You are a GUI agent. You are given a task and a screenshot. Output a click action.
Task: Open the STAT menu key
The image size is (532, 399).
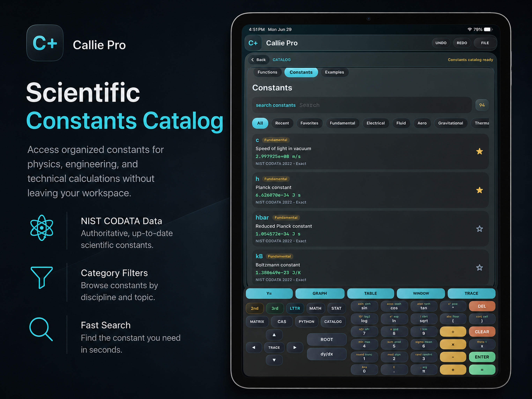click(x=336, y=308)
